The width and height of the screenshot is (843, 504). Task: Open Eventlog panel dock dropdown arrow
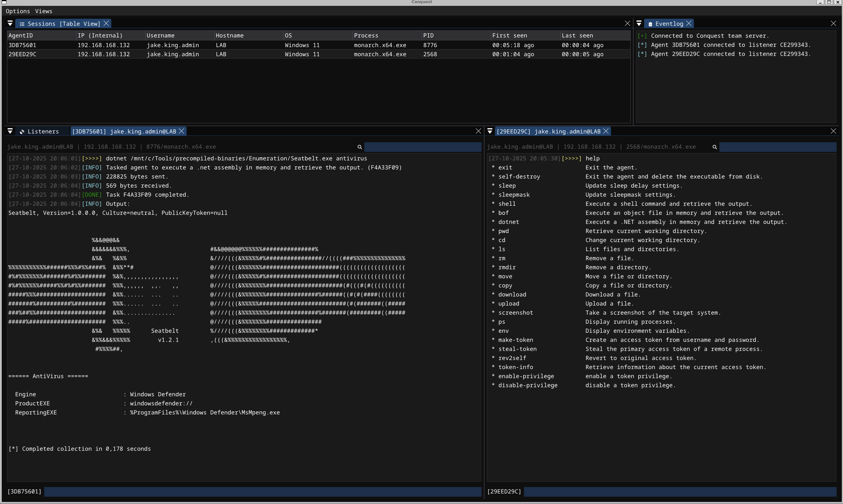[x=639, y=23]
